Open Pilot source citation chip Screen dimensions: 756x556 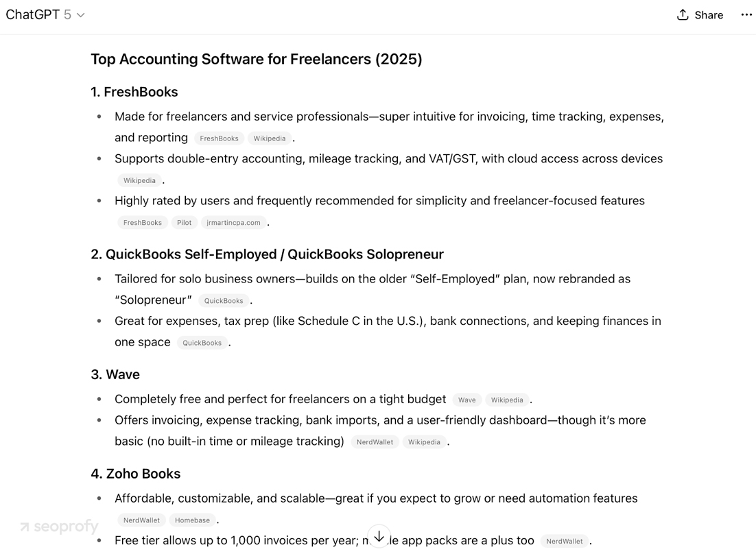184,223
